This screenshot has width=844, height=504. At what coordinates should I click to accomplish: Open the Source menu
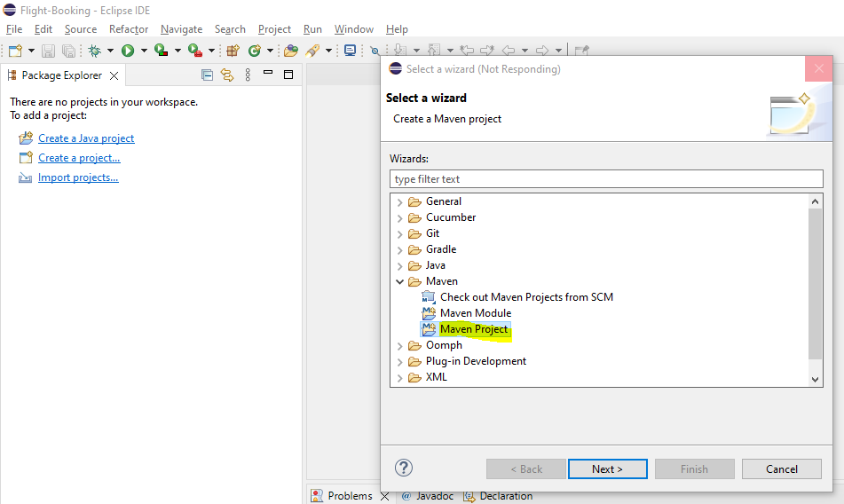point(81,29)
